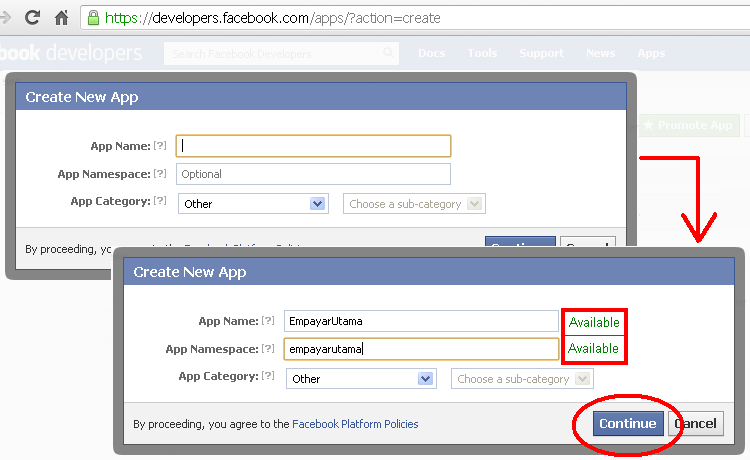Click the facebook developers logo
The height and width of the screenshot is (460, 750).
point(71,53)
